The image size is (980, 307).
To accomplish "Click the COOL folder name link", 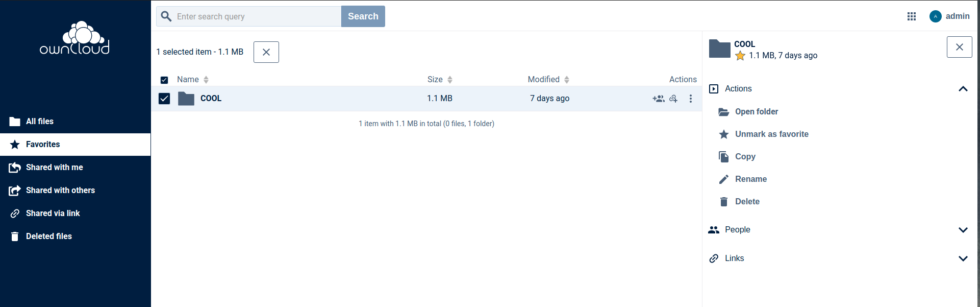I will tap(211, 99).
